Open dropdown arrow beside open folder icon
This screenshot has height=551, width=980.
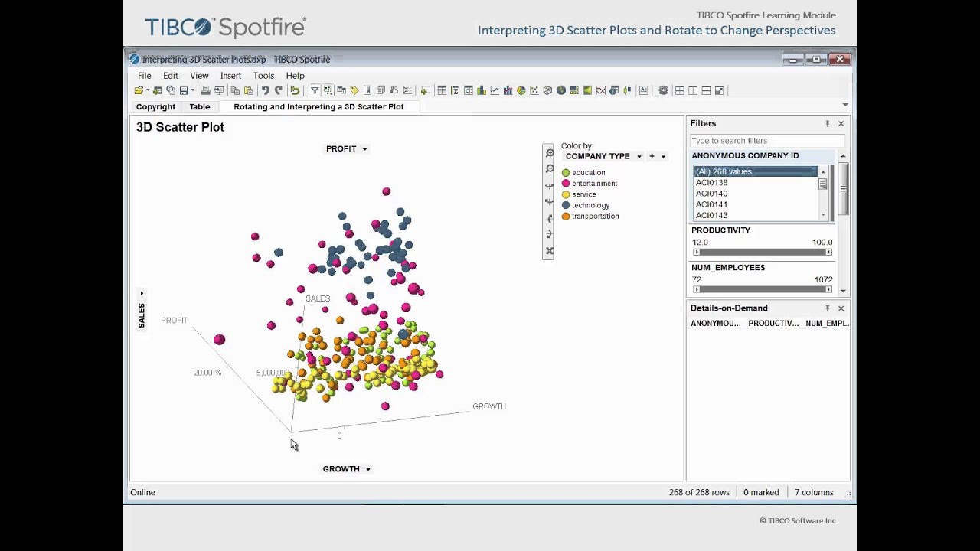[149, 90]
